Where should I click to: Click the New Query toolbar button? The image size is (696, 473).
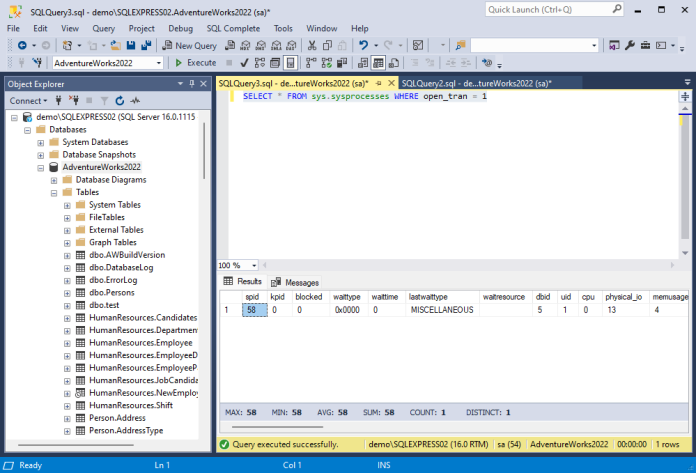pos(190,45)
